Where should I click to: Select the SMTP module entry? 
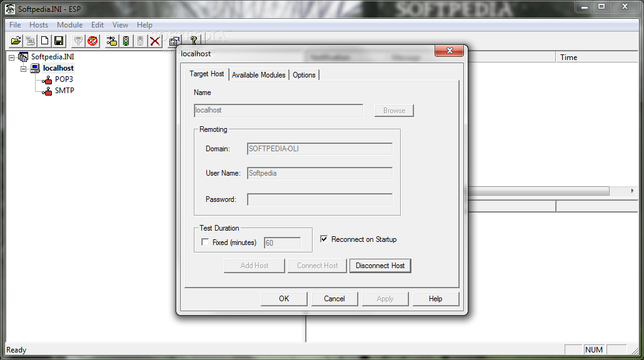coord(64,90)
